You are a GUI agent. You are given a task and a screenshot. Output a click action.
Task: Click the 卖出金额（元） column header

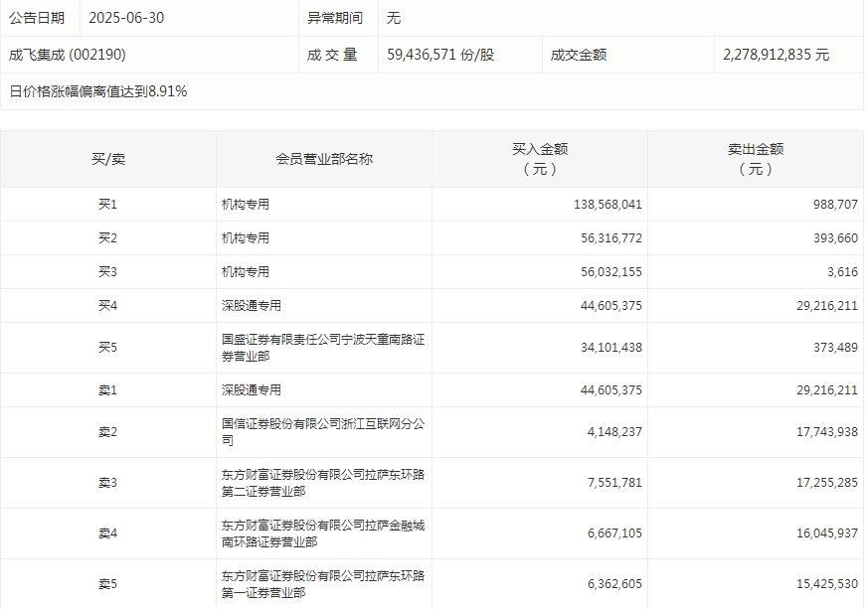coord(756,159)
